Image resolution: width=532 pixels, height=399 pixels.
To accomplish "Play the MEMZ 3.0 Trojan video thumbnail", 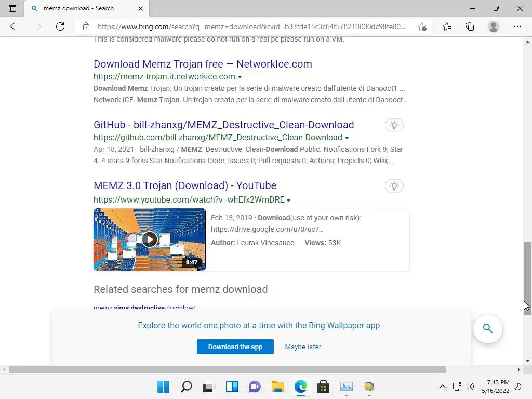I will 150,240.
